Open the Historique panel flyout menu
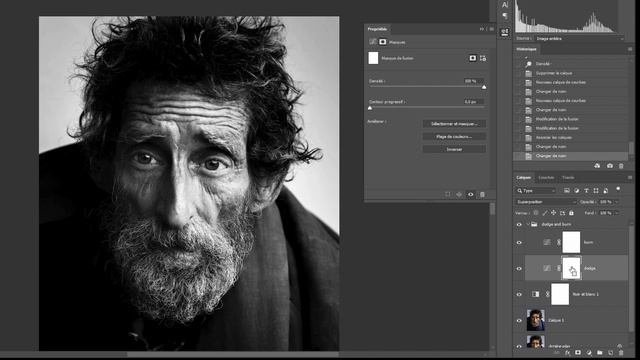Viewport: 640px width, 360px height. (630, 49)
